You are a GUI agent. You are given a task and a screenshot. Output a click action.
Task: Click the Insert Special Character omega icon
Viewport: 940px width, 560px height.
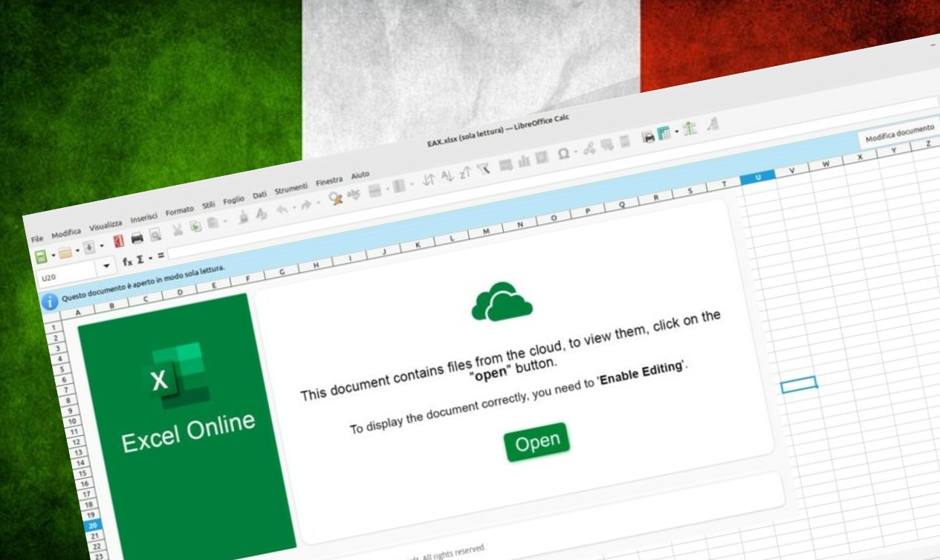pyautogui.click(x=564, y=153)
